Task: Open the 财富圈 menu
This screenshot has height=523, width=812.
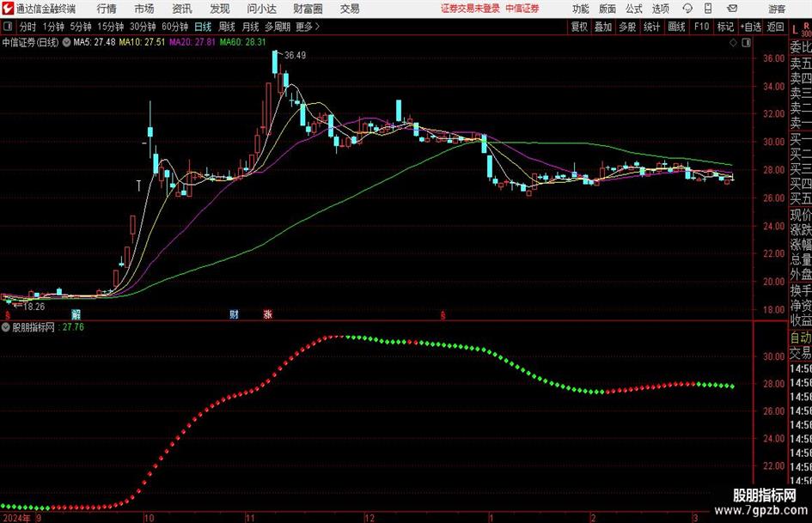Action: pos(308,9)
